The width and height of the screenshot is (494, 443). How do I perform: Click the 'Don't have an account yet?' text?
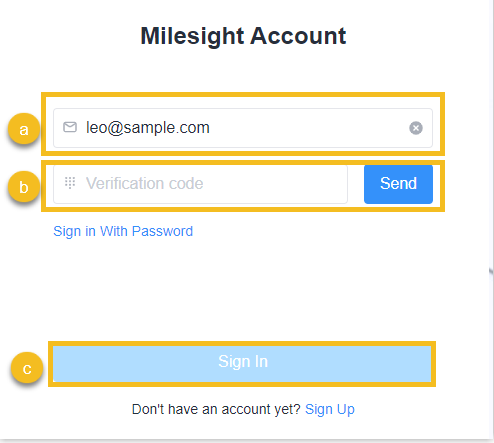pyautogui.click(x=216, y=409)
